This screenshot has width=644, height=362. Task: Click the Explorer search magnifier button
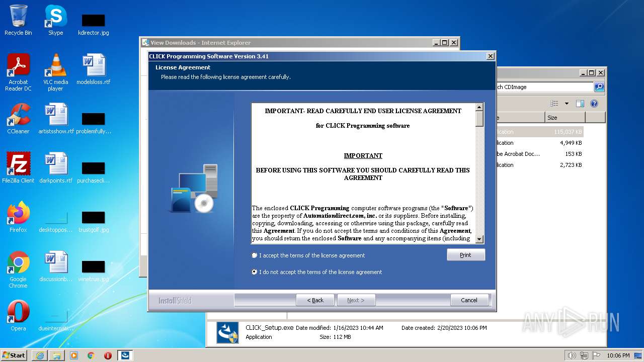[x=599, y=87]
